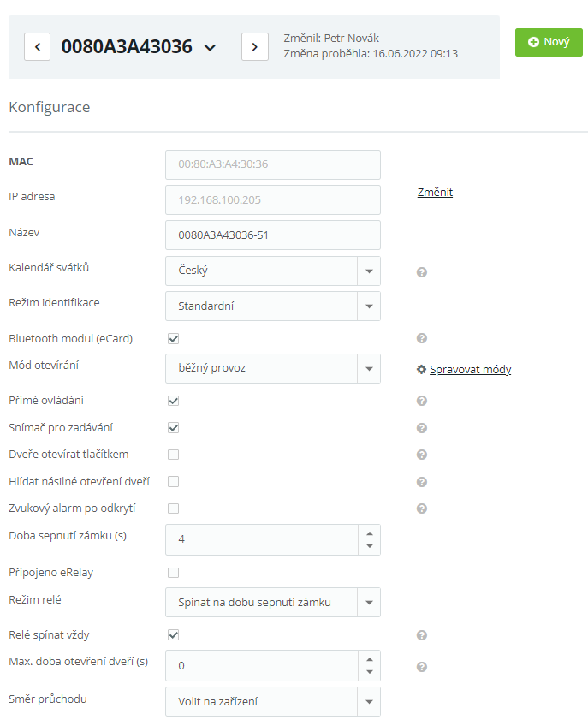Click help icon for Max. doba otevření dveří
This screenshot has height=720, width=588.
(421, 667)
